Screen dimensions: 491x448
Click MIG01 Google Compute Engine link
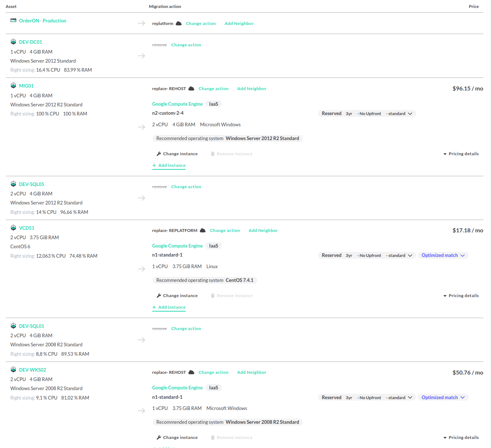(x=177, y=104)
